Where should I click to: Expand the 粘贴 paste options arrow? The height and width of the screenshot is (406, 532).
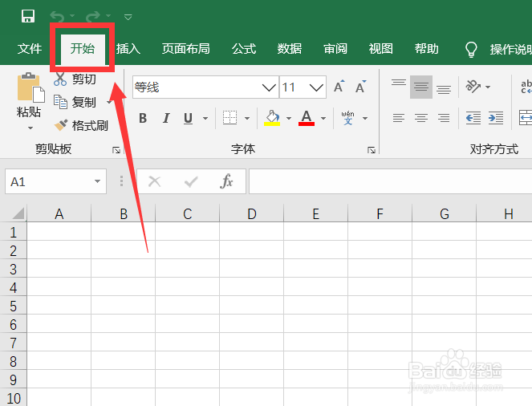(x=30, y=128)
